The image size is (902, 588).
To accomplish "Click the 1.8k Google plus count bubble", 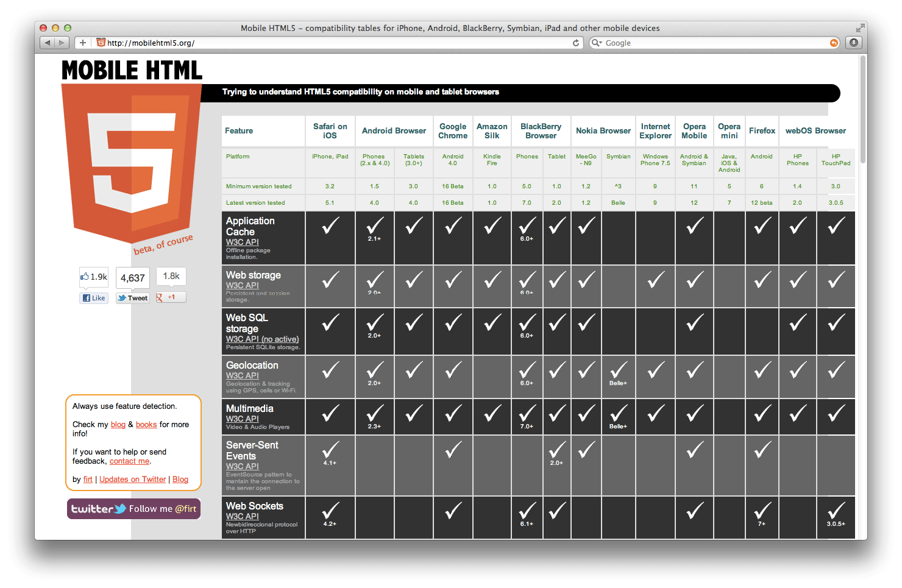I will click(x=171, y=276).
